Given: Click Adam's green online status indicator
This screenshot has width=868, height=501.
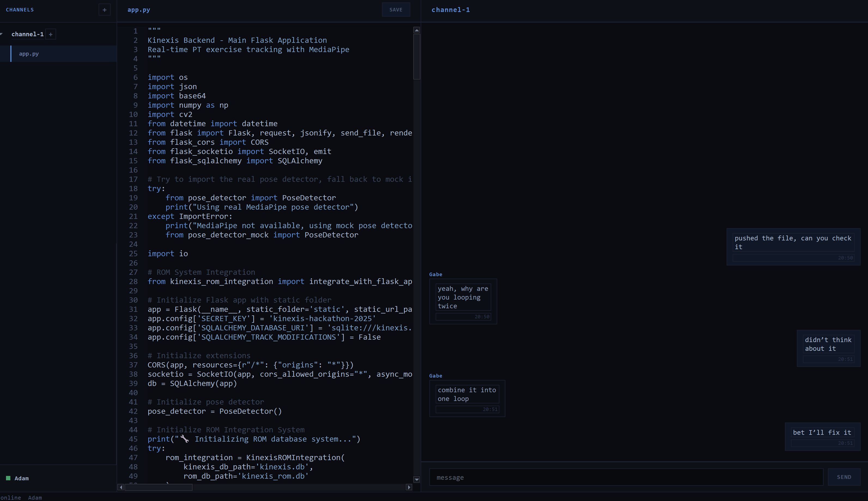Looking at the screenshot, I should pyautogui.click(x=8, y=478).
